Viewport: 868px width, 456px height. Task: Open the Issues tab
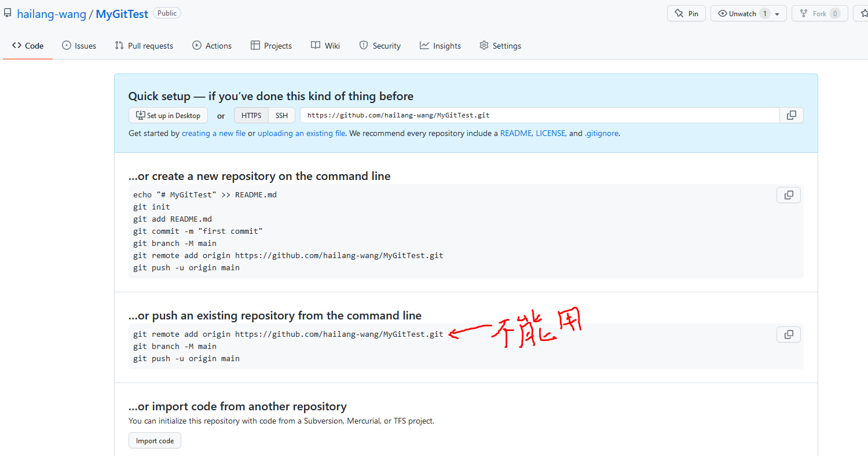(x=79, y=46)
